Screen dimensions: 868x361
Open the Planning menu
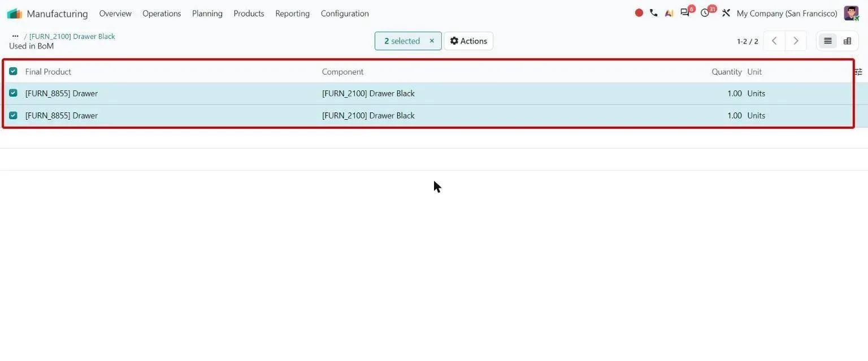[x=207, y=14]
